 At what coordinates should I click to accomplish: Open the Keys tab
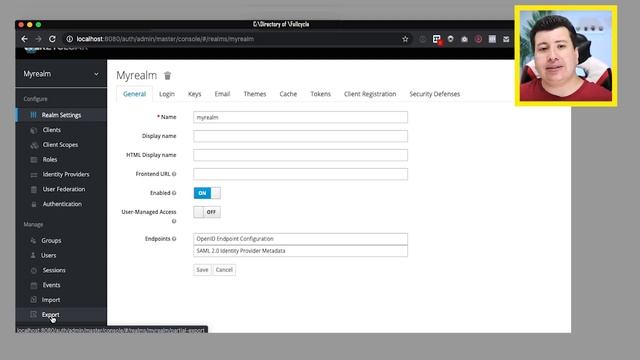[x=194, y=94]
